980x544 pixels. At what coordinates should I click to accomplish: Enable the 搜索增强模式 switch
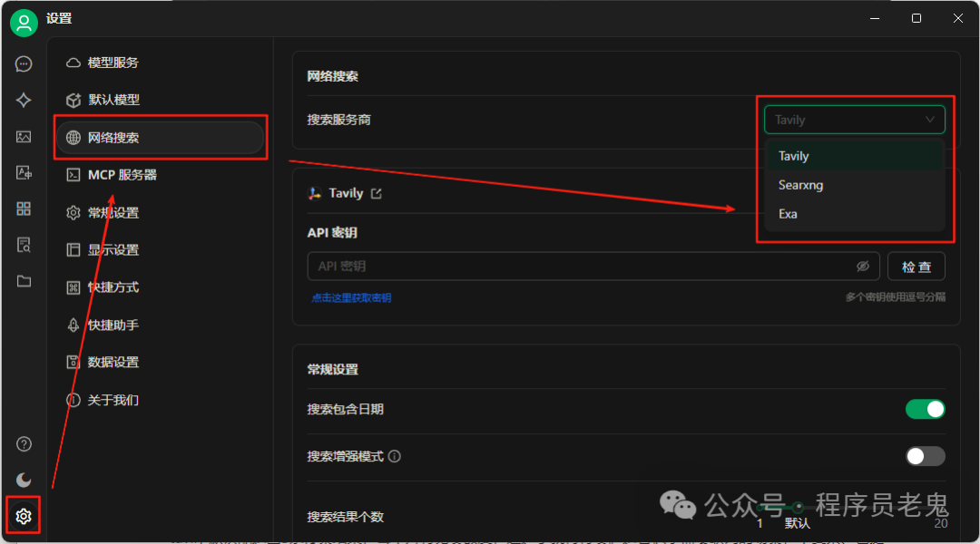(x=925, y=456)
